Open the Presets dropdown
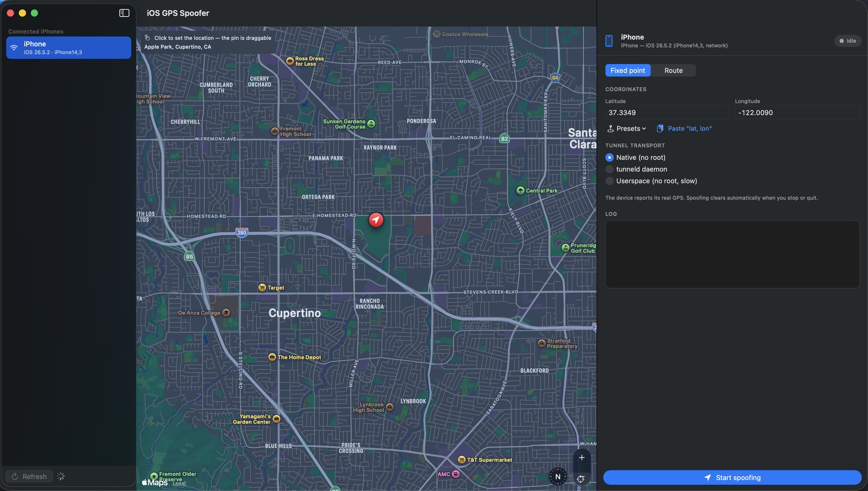This screenshot has height=491, width=868. click(x=627, y=129)
